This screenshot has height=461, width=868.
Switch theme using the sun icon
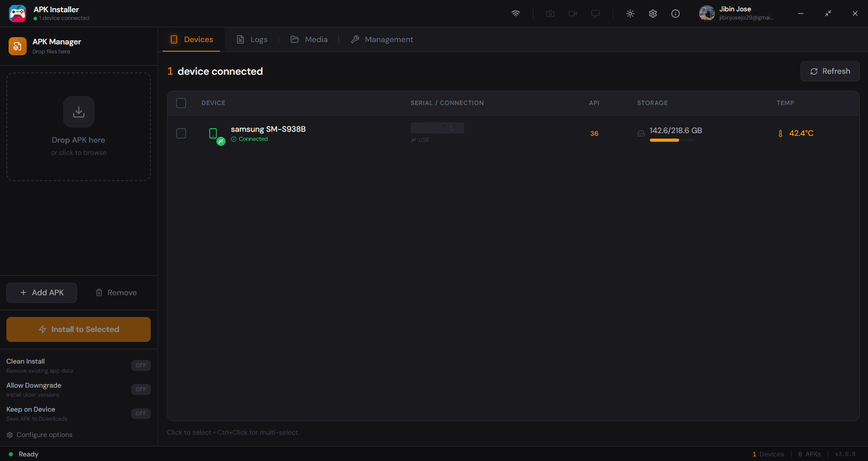coord(630,14)
